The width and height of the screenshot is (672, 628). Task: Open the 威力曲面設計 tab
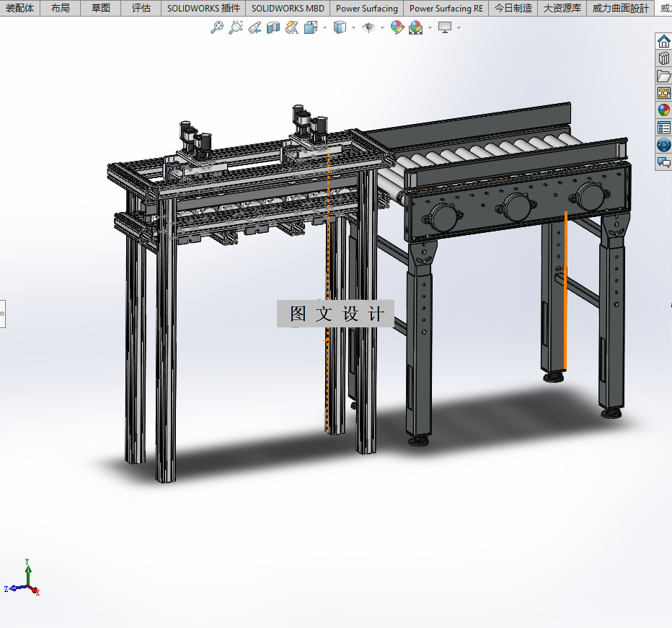click(621, 8)
